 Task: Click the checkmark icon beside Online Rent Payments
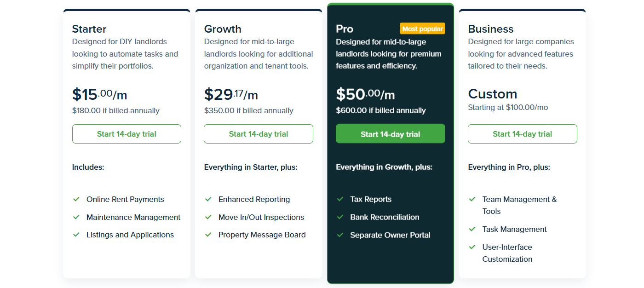(x=76, y=199)
